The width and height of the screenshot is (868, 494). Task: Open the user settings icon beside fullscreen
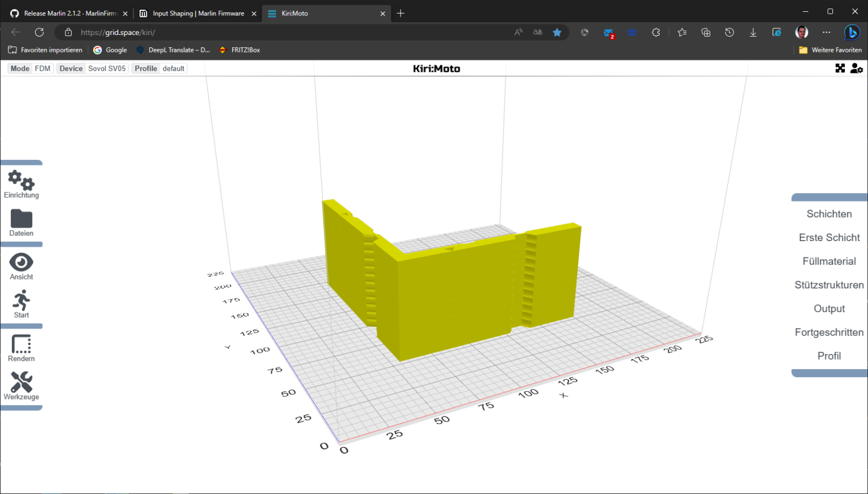pos(857,68)
